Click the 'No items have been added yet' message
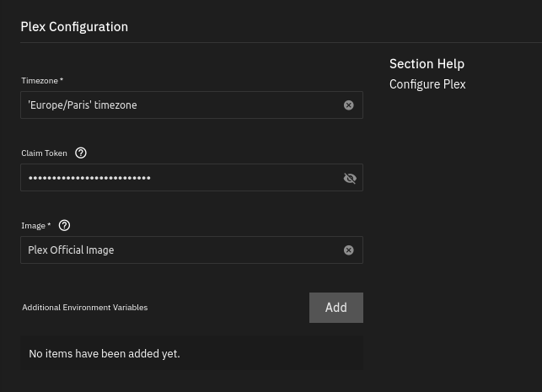 [x=104, y=354]
